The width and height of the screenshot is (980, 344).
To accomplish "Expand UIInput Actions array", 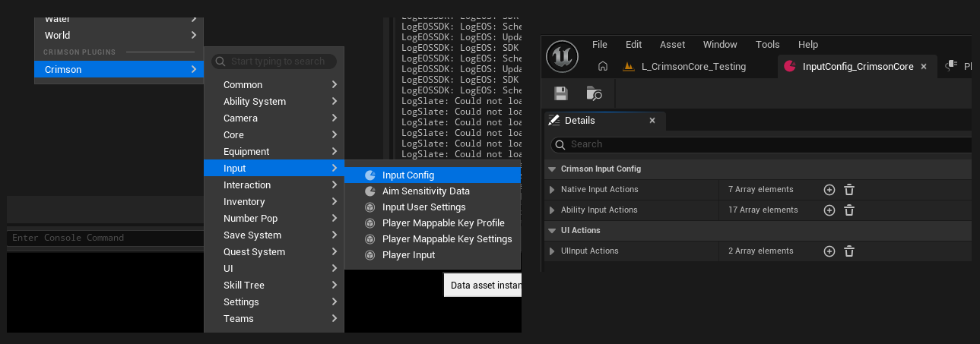I will pyautogui.click(x=552, y=251).
